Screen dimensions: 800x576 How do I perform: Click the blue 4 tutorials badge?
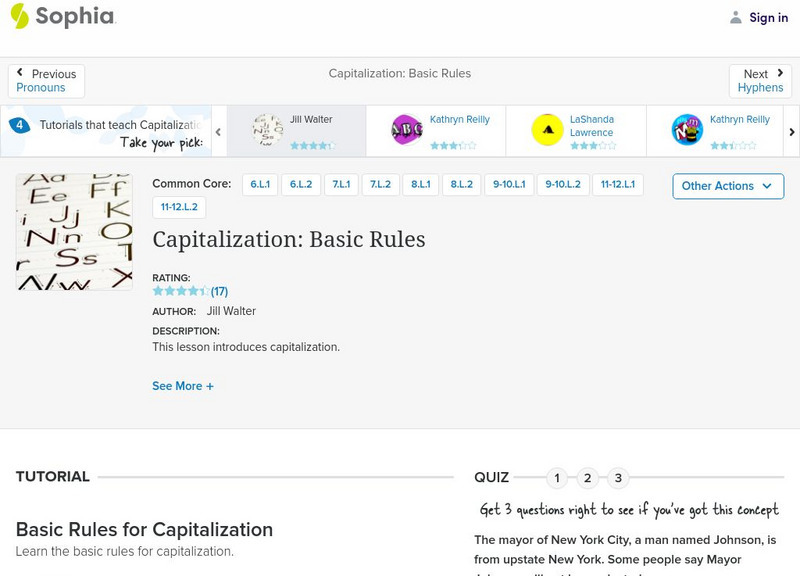pyautogui.click(x=19, y=125)
